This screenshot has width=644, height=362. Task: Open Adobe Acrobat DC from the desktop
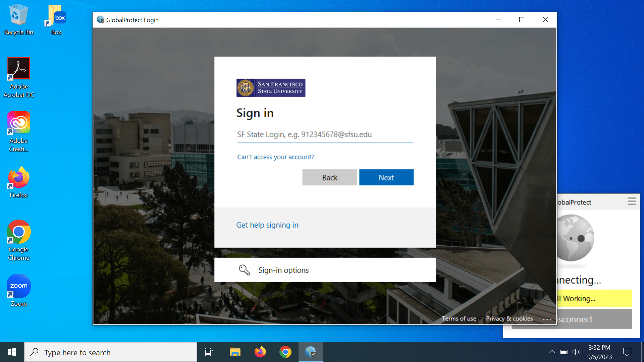pyautogui.click(x=18, y=68)
